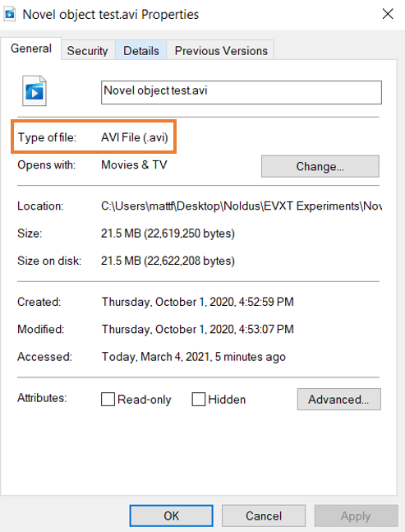Screen dimensions: 405x532
Task: Click the 'Attributes:' label
Action: pos(42,398)
